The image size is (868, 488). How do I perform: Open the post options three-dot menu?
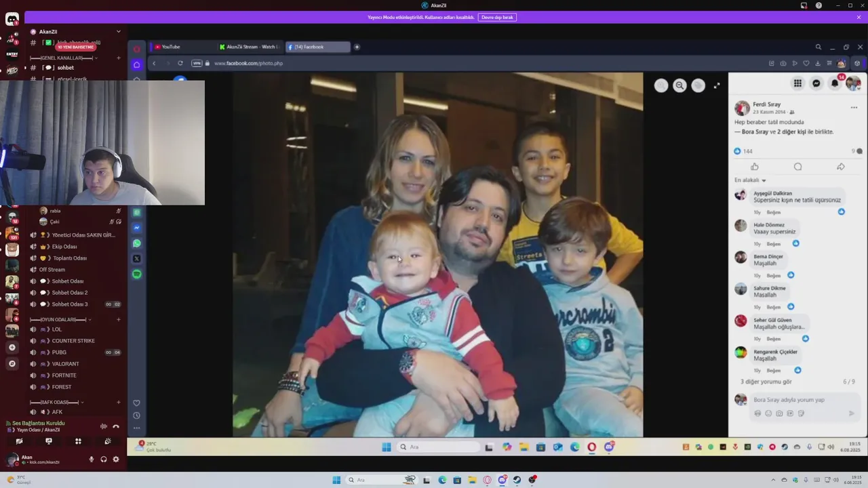coord(854,107)
